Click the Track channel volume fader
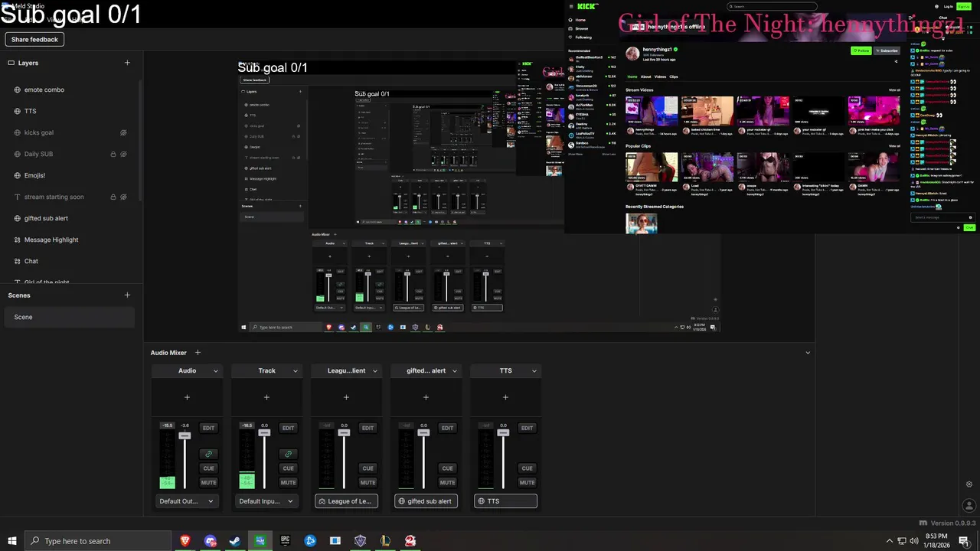This screenshot has width=980, height=551. (264, 433)
